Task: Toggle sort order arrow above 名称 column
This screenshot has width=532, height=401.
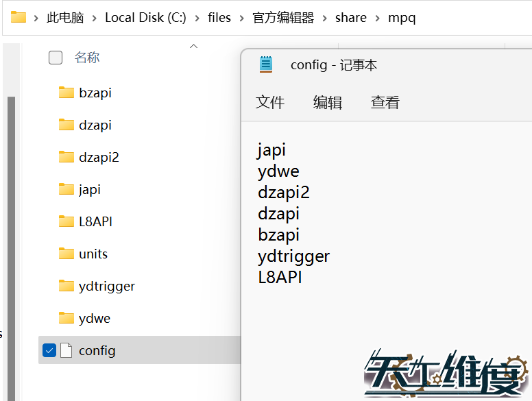Action: (x=194, y=46)
